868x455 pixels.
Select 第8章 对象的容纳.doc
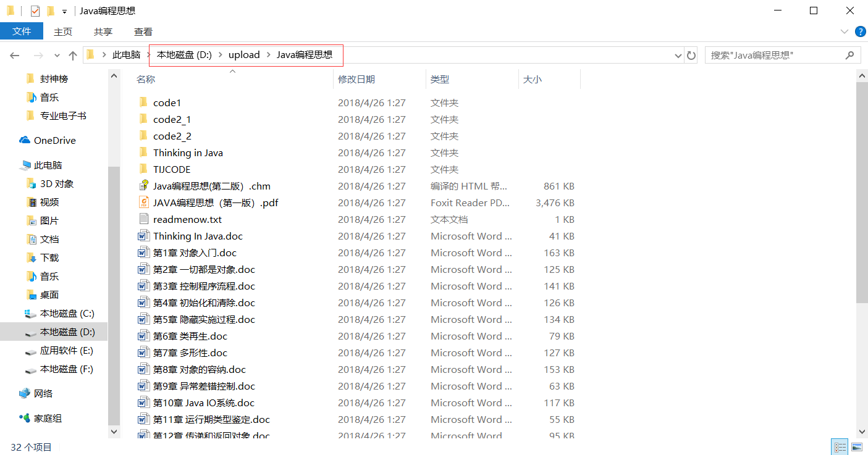click(200, 369)
